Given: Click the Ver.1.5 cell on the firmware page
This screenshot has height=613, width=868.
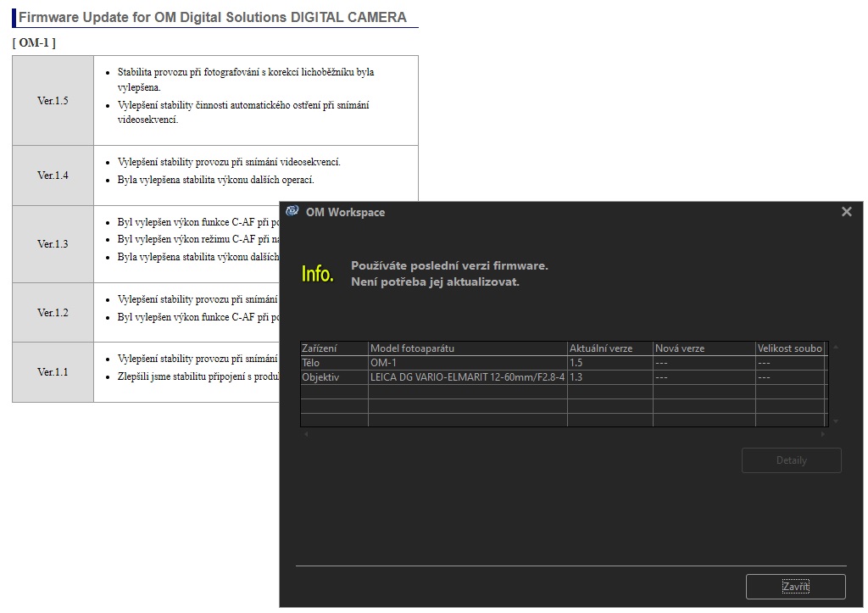Looking at the screenshot, I should 53,101.
